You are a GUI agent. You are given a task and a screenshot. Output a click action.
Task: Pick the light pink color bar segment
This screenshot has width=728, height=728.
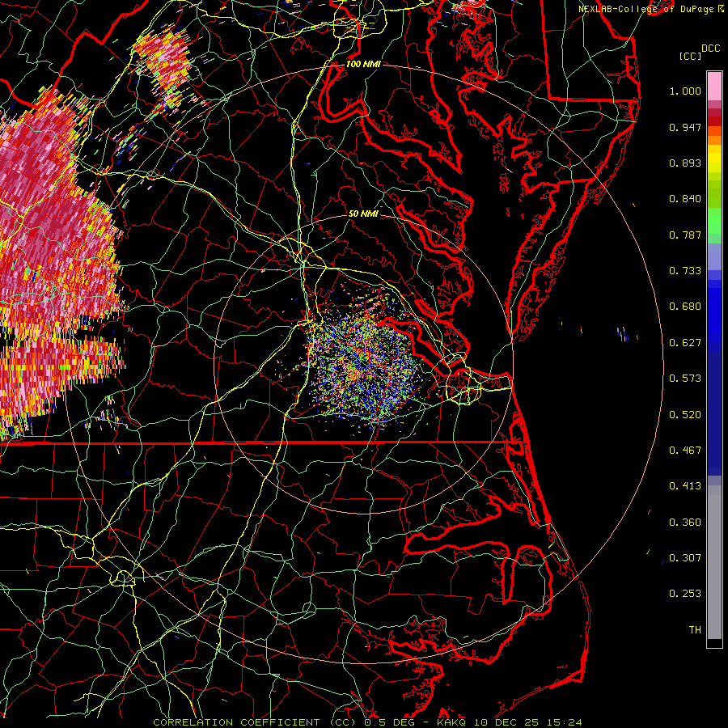tap(714, 87)
